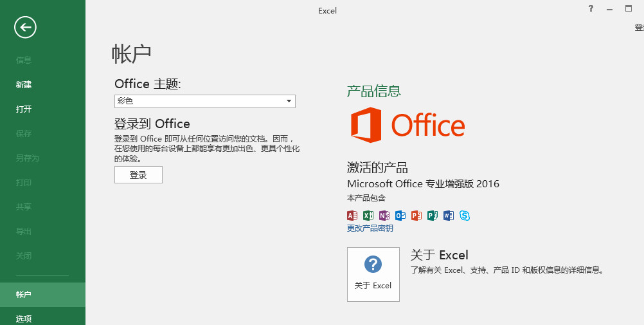The image size is (644, 325).
Task: Select 另存为 in the sidebar
Action: [x=28, y=158]
